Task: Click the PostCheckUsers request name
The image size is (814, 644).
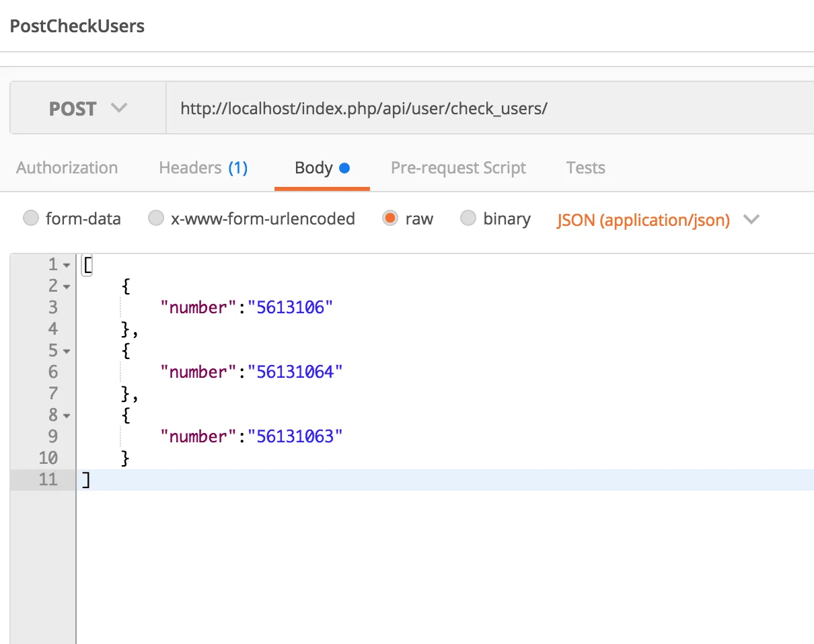Action: click(77, 26)
